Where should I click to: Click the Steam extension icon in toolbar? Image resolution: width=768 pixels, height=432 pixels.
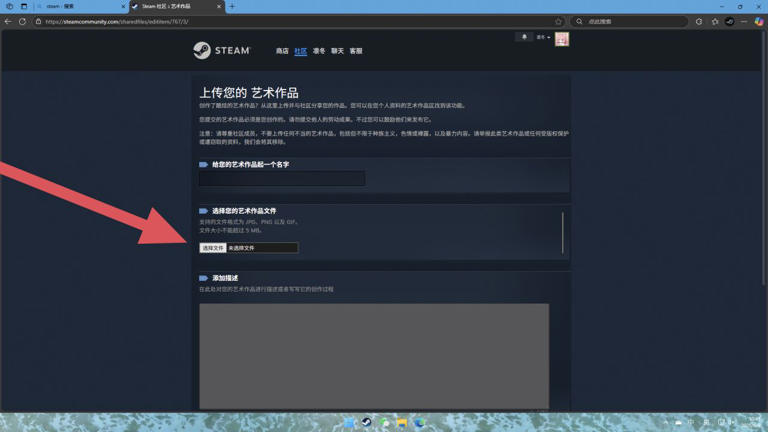point(730,22)
